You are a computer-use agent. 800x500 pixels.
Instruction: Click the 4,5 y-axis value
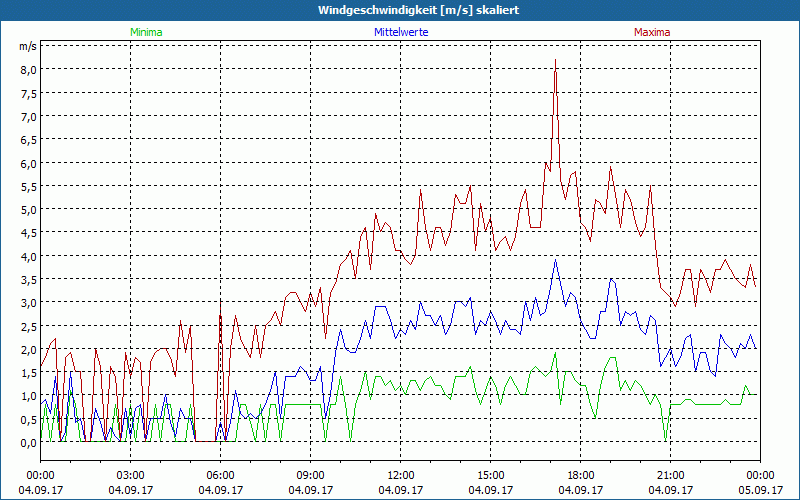click(x=29, y=233)
